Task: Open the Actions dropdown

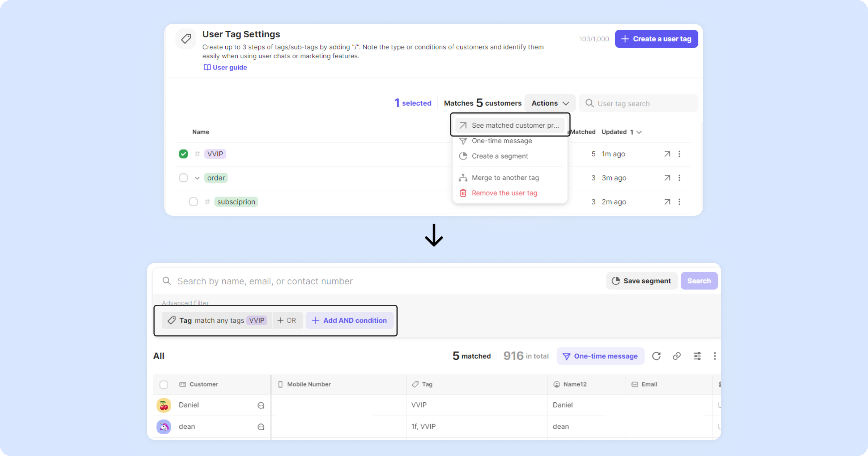Action: pyautogui.click(x=550, y=104)
